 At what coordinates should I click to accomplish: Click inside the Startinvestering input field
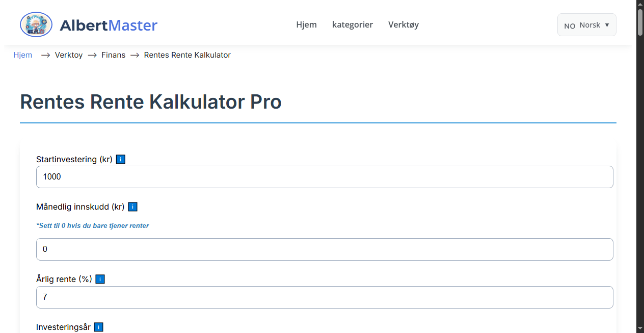[x=325, y=176]
